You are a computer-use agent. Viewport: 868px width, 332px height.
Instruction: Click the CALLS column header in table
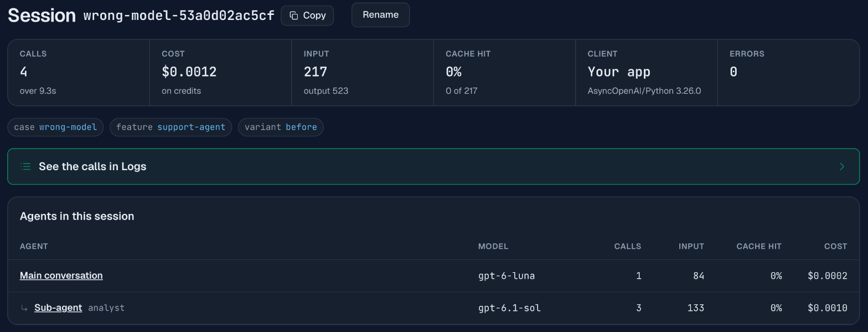628,246
